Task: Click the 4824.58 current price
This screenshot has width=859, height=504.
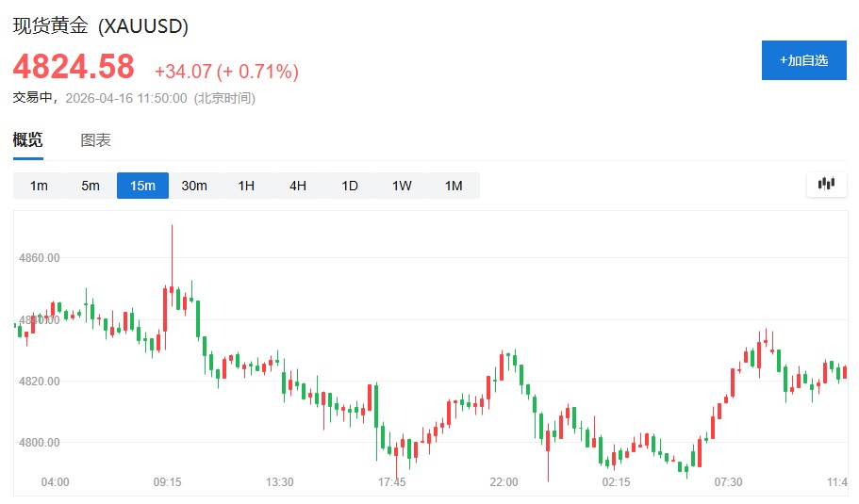Action: pyautogui.click(x=74, y=67)
